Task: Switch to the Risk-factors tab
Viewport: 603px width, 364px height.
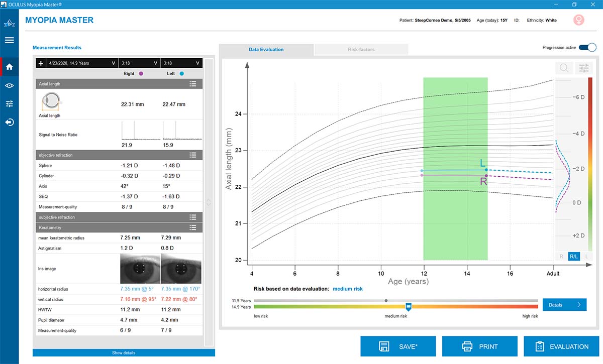Action: point(361,50)
